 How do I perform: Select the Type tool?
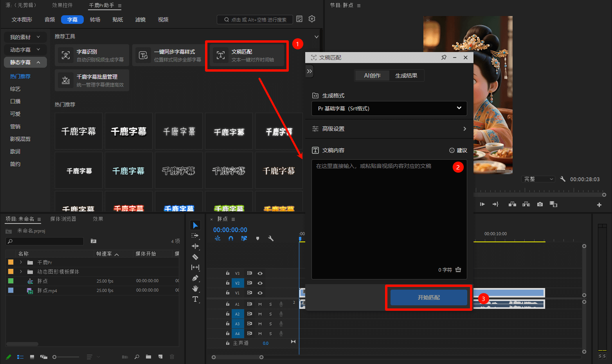(x=195, y=299)
